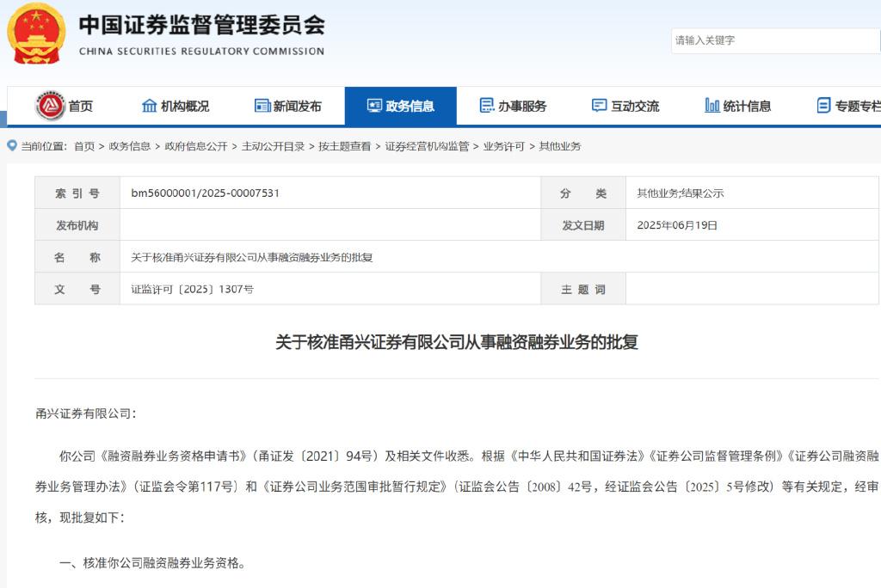Click the date 2025年06月19日
The image size is (881, 588).
(677, 225)
